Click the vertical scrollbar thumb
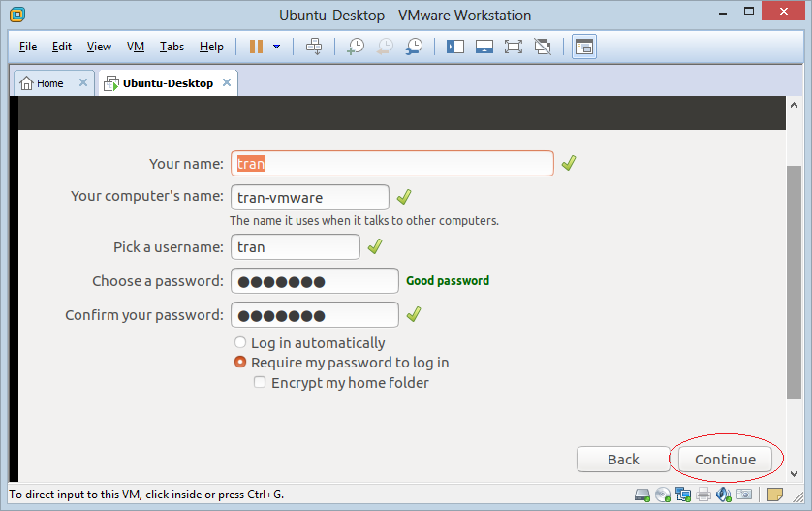The image size is (812, 511). (x=794, y=282)
